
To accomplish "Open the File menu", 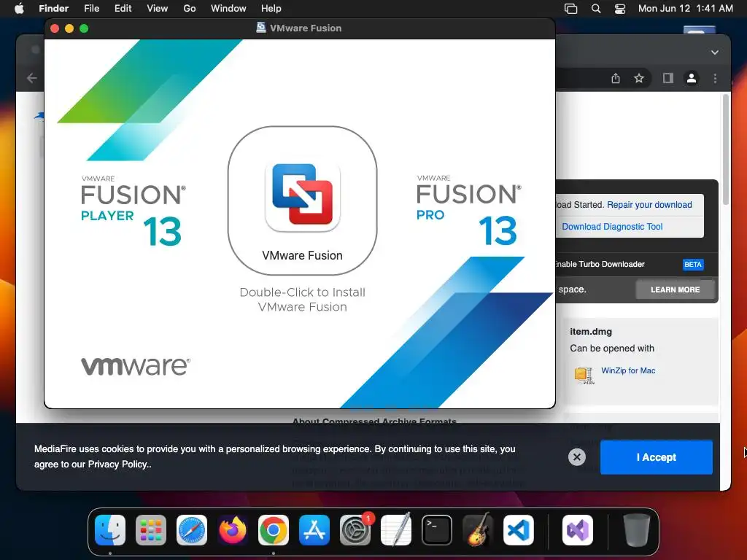I will coord(91,9).
